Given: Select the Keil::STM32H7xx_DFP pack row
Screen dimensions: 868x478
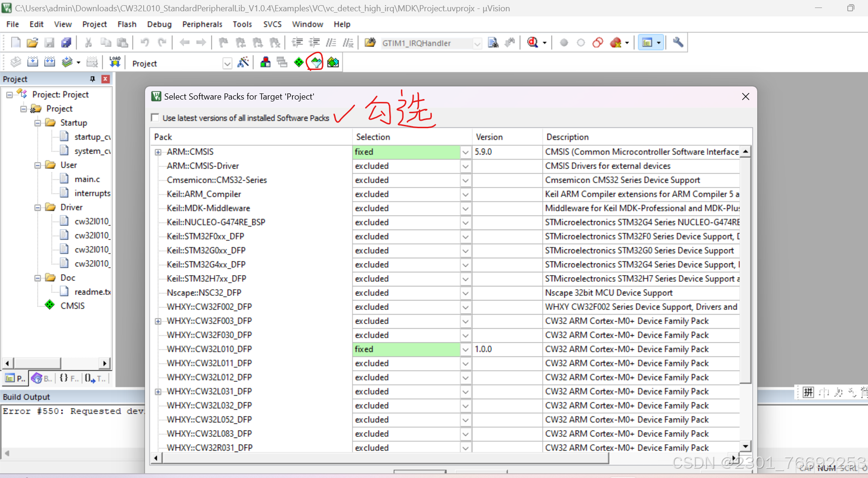Looking at the screenshot, I should click(206, 278).
